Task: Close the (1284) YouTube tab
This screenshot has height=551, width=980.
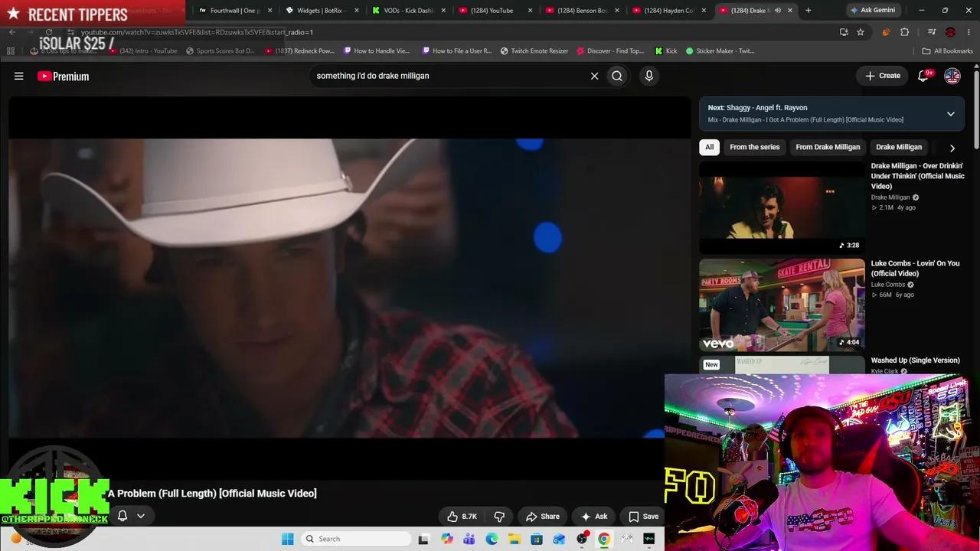Action: (x=530, y=11)
